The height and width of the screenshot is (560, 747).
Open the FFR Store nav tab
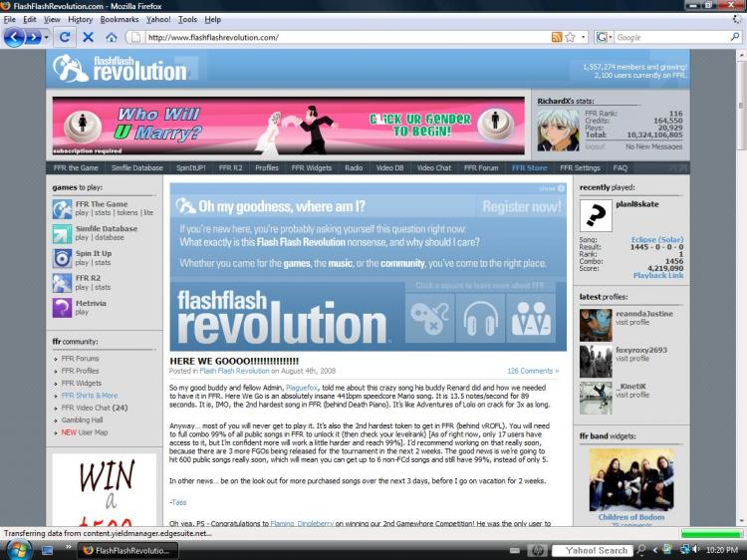(x=529, y=167)
